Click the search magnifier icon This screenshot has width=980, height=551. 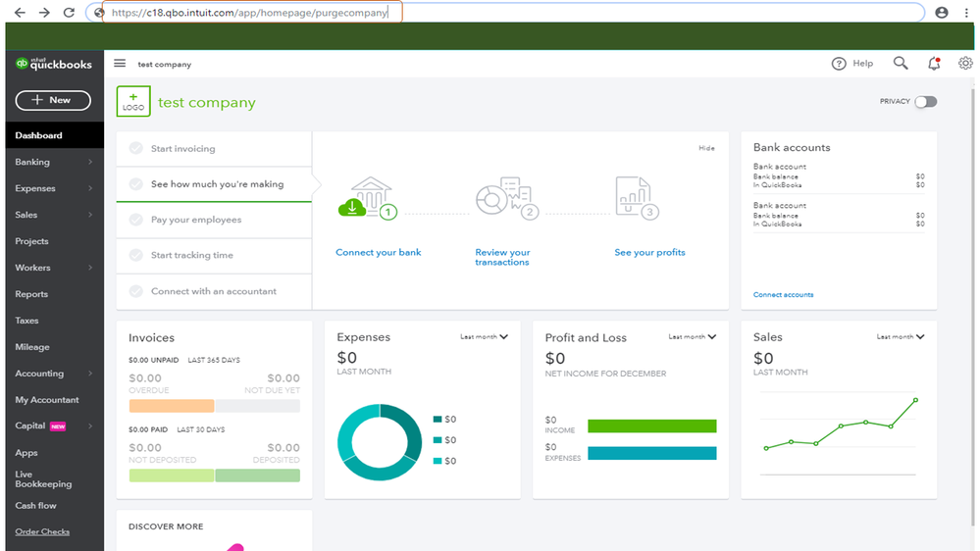[x=901, y=64]
